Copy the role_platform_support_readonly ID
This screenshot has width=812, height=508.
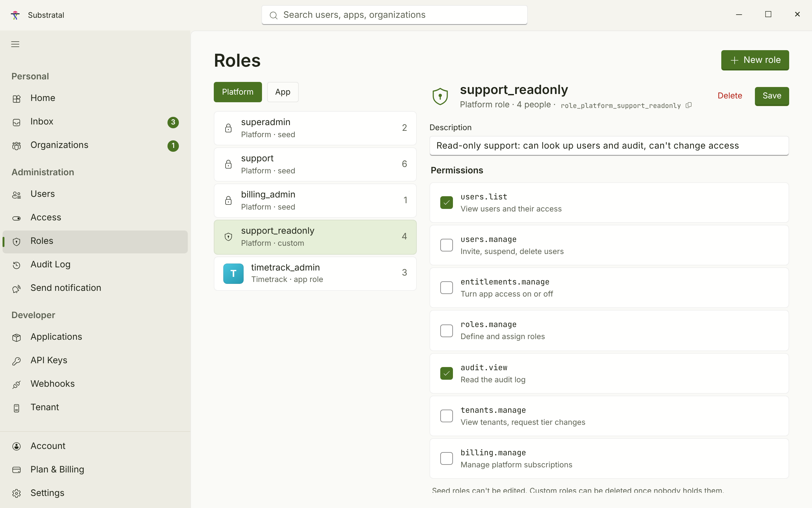click(x=689, y=105)
